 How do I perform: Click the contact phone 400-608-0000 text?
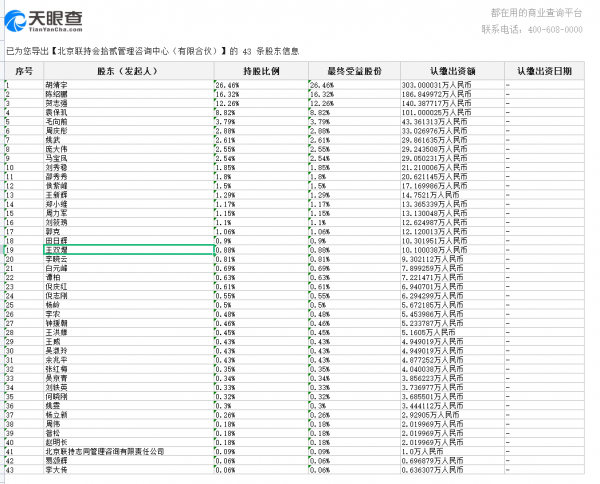[x=532, y=29]
